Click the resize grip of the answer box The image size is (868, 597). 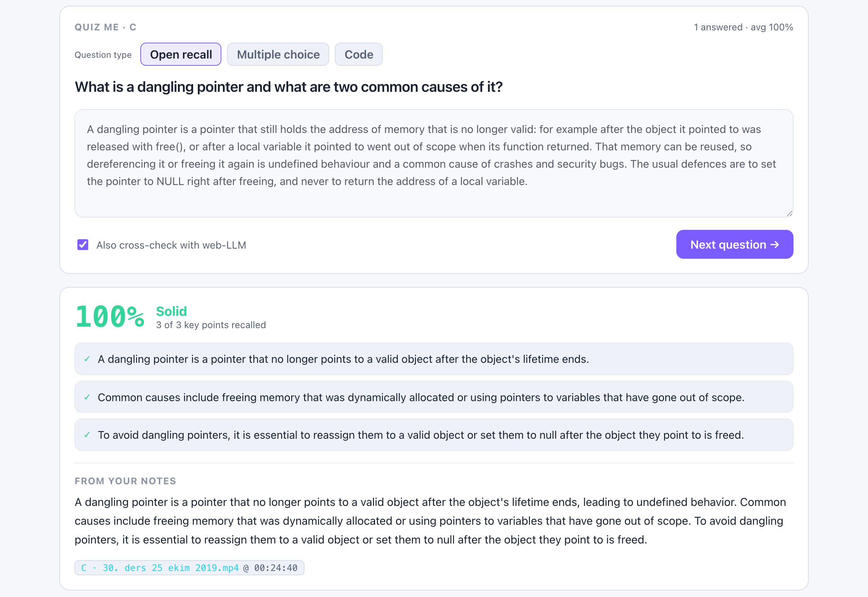click(x=789, y=213)
